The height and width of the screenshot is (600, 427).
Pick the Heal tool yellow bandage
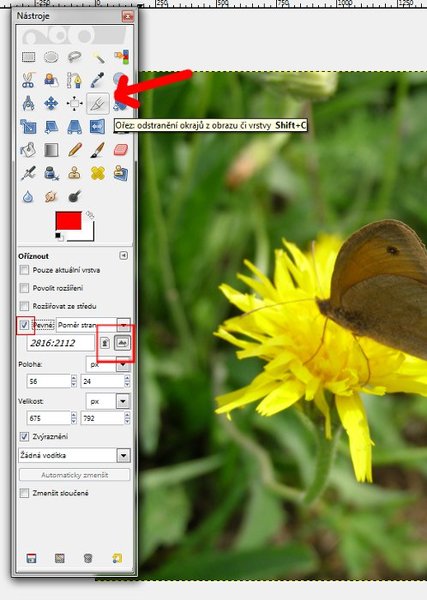coord(98,173)
